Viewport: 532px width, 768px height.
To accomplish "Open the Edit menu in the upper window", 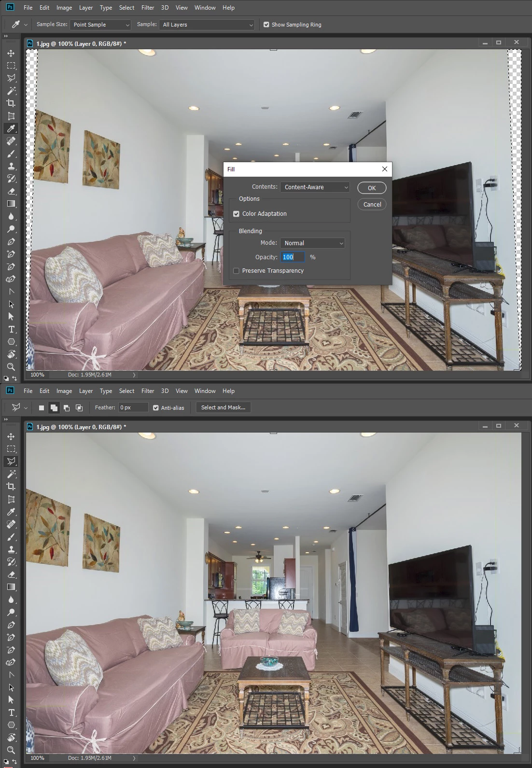I will point(44,8).
